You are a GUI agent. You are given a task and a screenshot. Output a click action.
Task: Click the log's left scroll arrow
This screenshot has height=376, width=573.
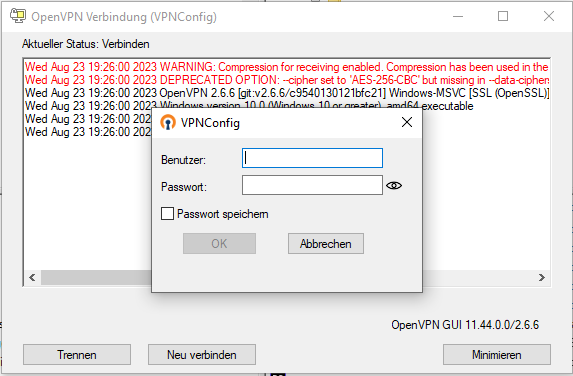(32, 277)
